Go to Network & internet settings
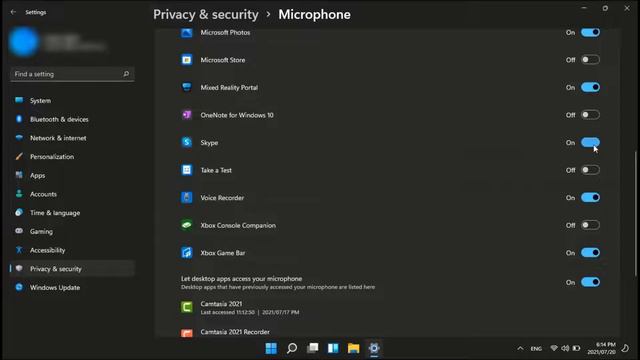The width and height of the screenshot is (640, 360). [x=72, y=138]
